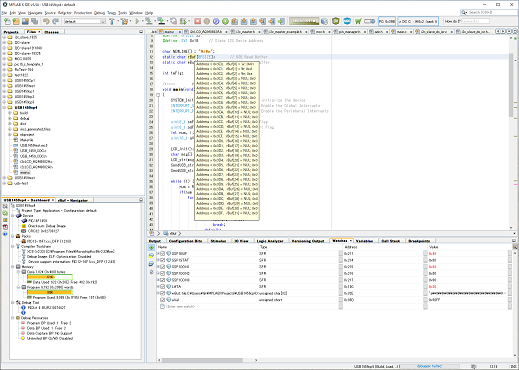Switch to the Classes tab
Viewport: 519px width, 370px height.
click(51, 32)
